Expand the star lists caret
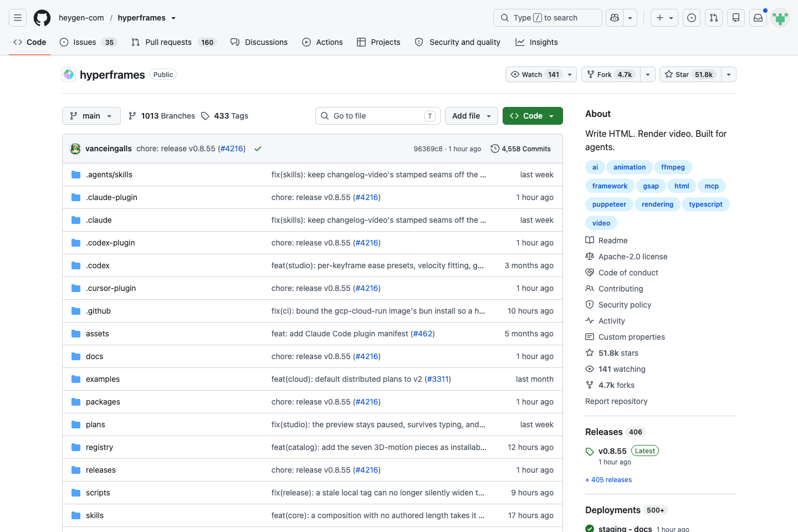 click(729, 74)
